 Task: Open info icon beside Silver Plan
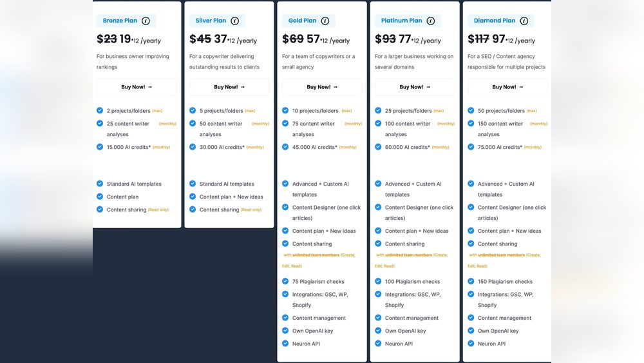234,21
